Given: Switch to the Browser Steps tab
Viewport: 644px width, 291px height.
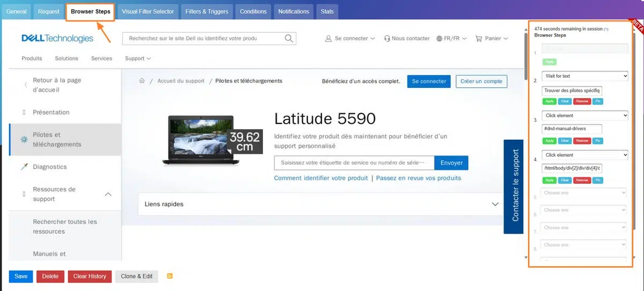Looking at the screenshot, I should point(91,11).
